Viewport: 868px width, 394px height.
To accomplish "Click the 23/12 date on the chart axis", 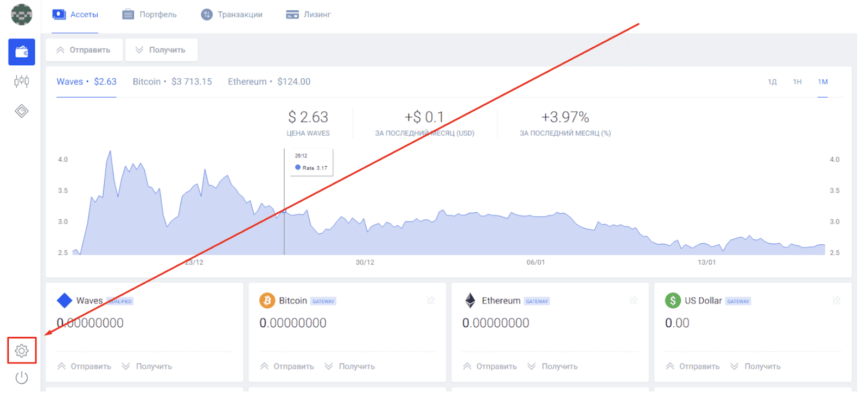I will [194, 263].
